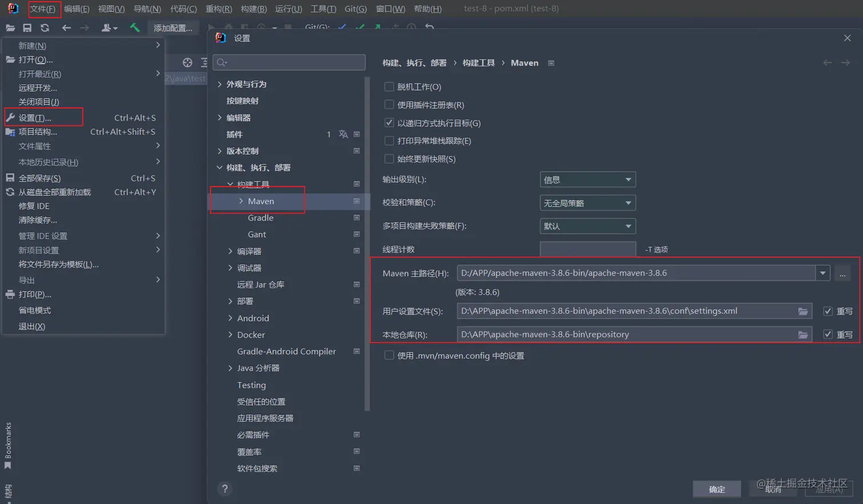Click the 添加配置... button

click(x=173, y=28)
